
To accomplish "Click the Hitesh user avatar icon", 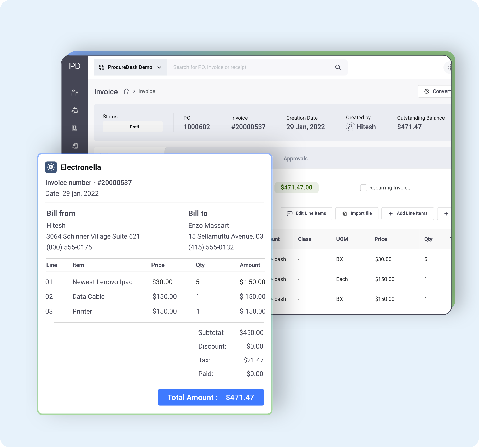I will (350, 127).
